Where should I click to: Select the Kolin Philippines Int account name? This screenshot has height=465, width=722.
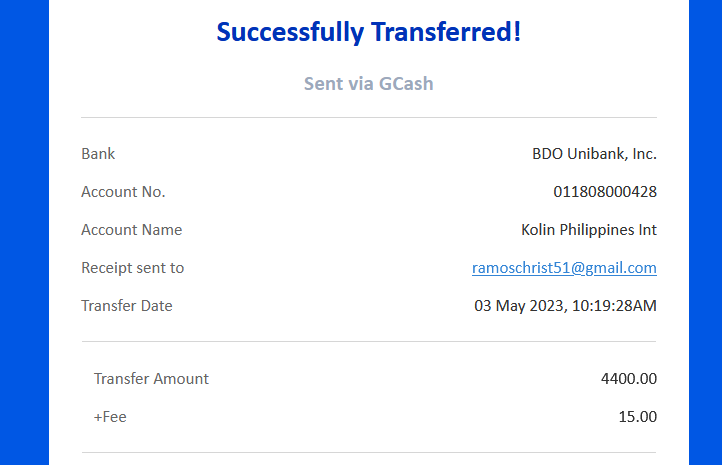(x=589, y=230)
